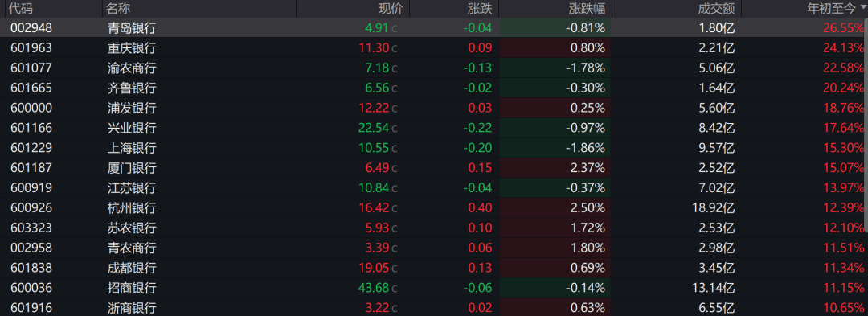
Task: Select the 青岛银行 row name
Action: tap(132, 27)
